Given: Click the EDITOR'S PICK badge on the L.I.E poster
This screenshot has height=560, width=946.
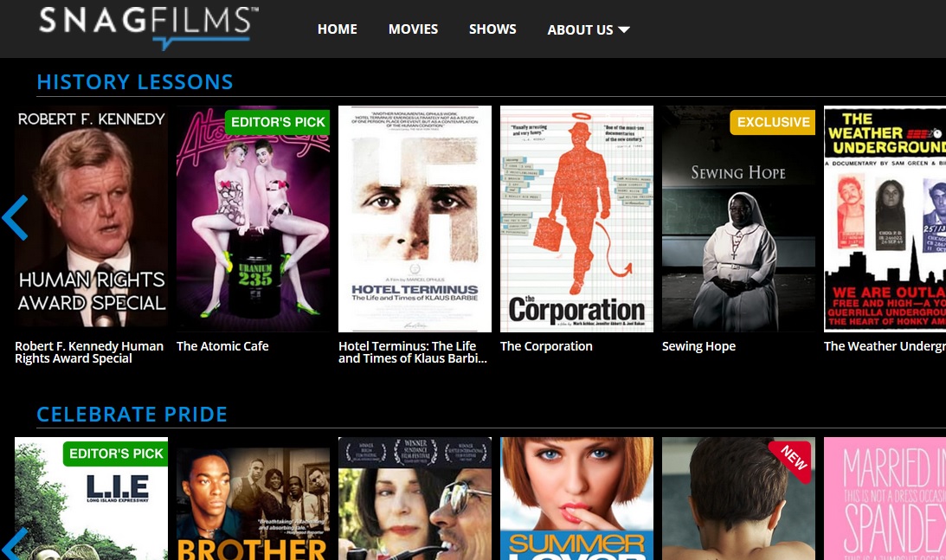Looking at the screenshot, I should pyautogui.click(x=114, y=454).
